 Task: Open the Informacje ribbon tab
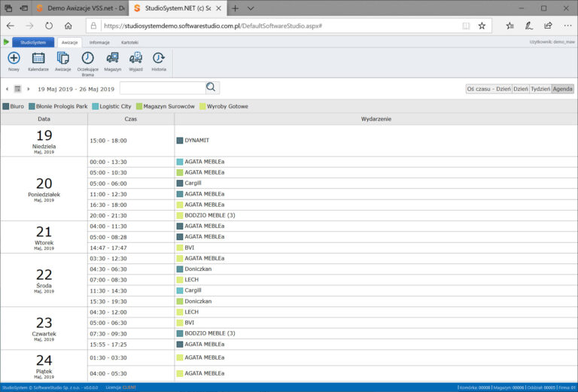coord(99,42)
